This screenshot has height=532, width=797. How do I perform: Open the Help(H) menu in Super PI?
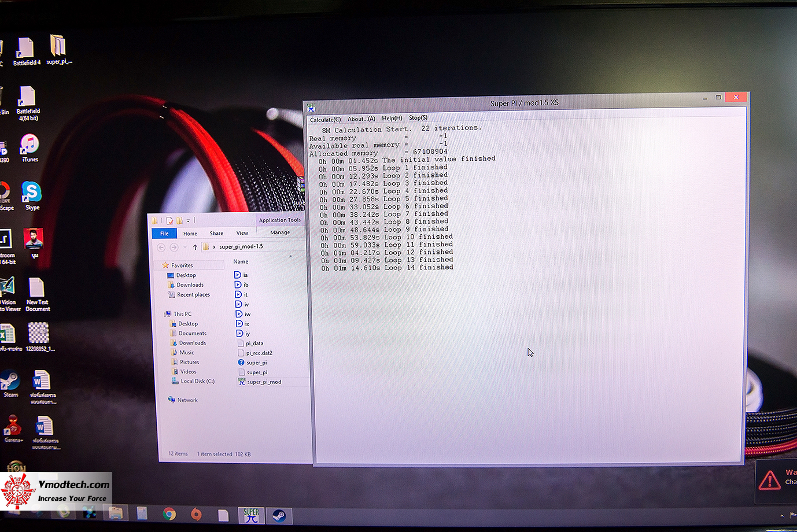[x=392, y=119]
